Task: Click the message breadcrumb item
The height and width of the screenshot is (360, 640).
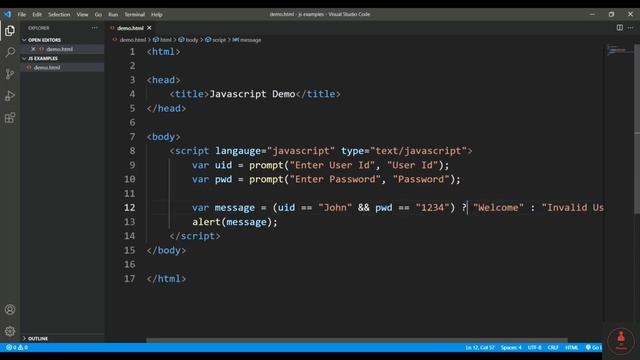Action: 250,40
